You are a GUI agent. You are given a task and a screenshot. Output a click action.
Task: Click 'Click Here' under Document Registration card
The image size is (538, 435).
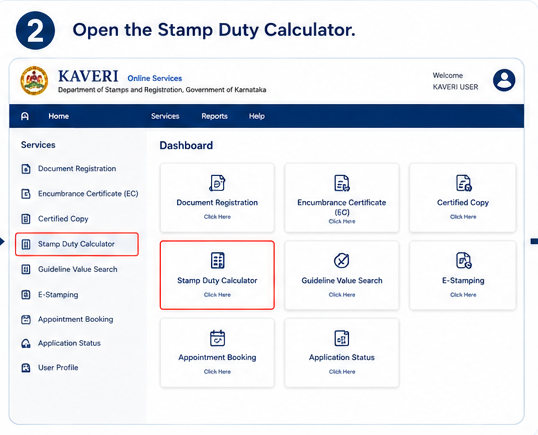coord(217,217)
